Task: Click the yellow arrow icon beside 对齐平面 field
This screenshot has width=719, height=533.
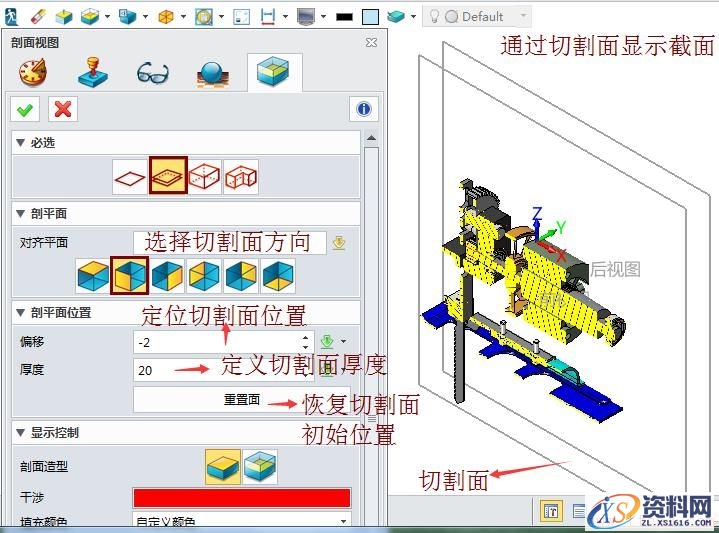Action: pyautogui.click(x=339, y=243)
